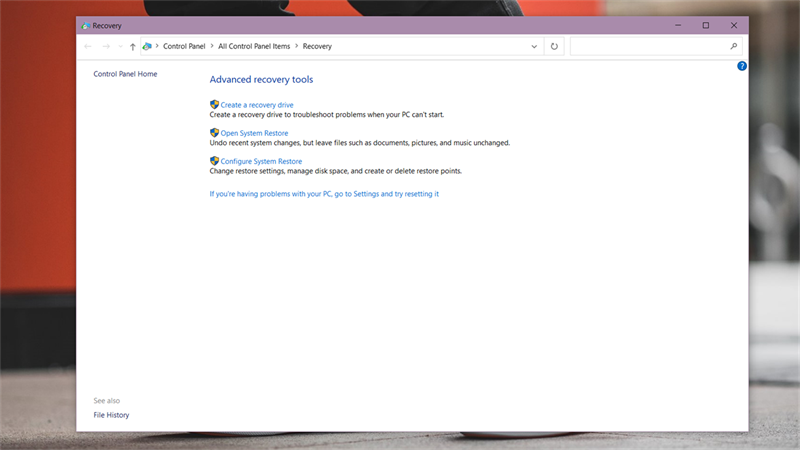Go up one level with Up arrow
The width and height of the screenshot is (800, 450).
132,46
